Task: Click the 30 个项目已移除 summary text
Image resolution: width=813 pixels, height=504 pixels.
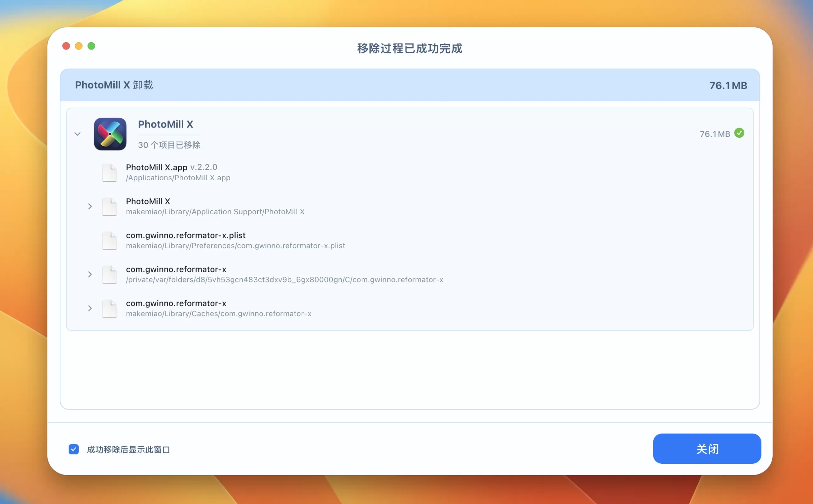Action: (x=169, y=145)
